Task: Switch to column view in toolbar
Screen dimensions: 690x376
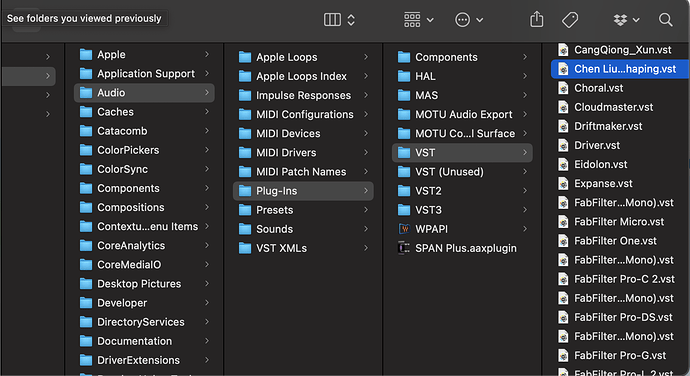Action: tap(332, 20)
